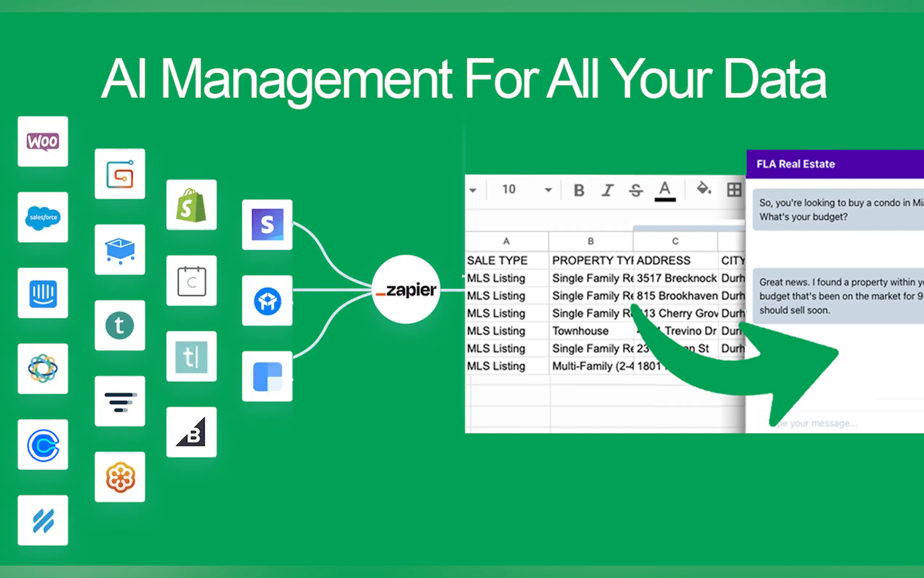Screen dimensions: 924x578
Task: Select column A header
Action: click(x=506, y=241)
